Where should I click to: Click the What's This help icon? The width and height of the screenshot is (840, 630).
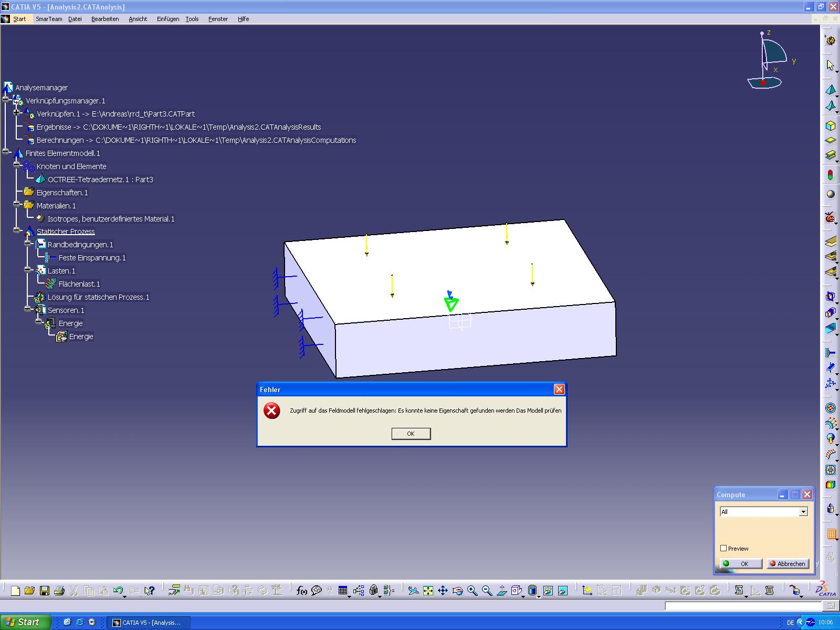[150, 591]
